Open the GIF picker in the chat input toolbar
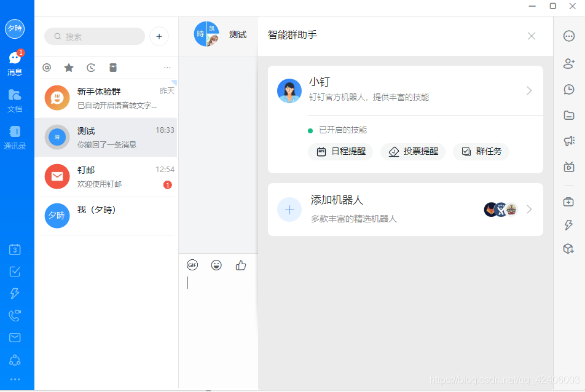This screenshot has width=585, height=392. [192, 265]
